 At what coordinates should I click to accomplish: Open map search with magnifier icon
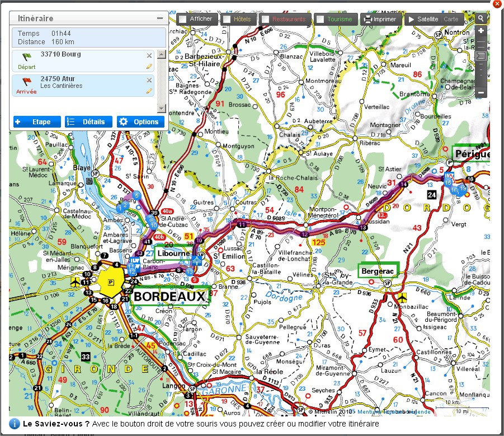pos(481,18)
